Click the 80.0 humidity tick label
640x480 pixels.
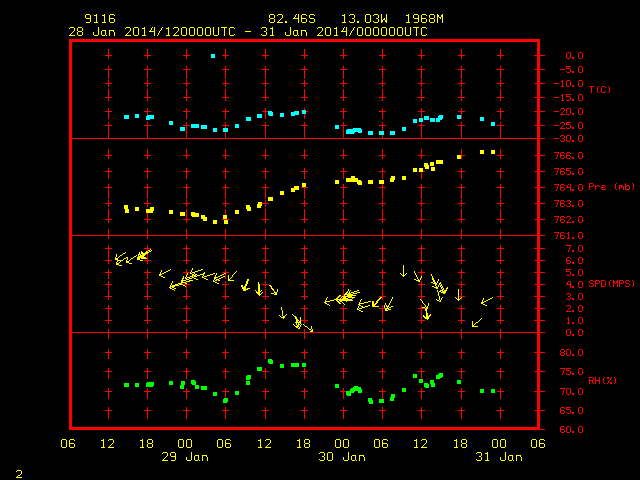click(x=571, y=353)
